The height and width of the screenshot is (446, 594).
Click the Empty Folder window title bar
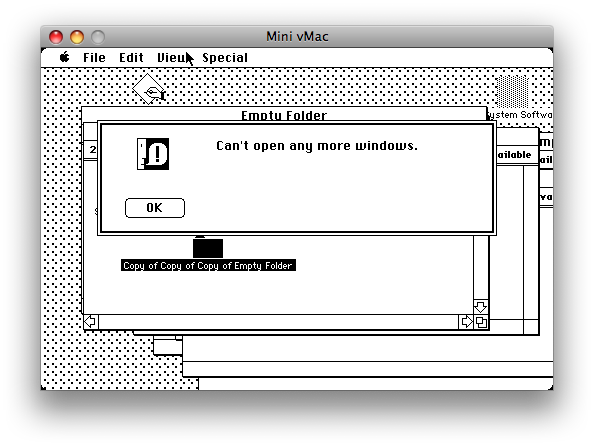(284, 114)
